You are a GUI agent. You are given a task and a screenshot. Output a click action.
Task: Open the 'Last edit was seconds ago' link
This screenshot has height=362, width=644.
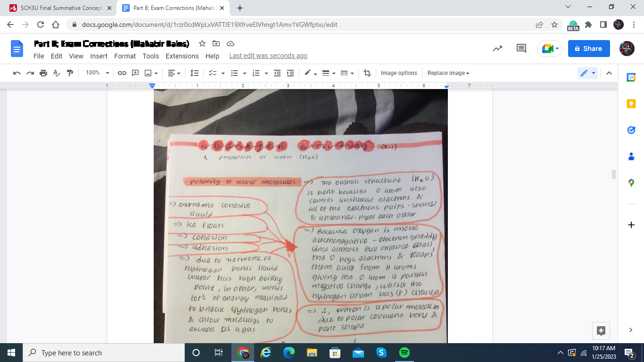(268, 56)
